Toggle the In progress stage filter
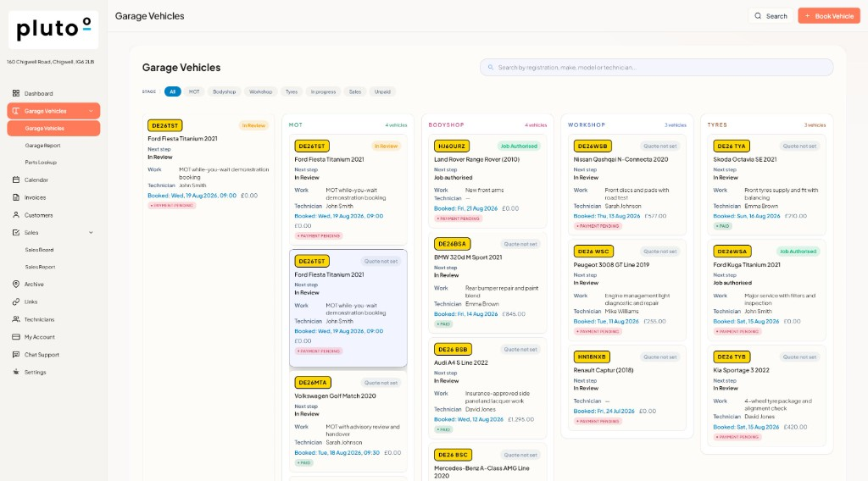The width and height of the screenshot is (868, 481). click(323, 91)
